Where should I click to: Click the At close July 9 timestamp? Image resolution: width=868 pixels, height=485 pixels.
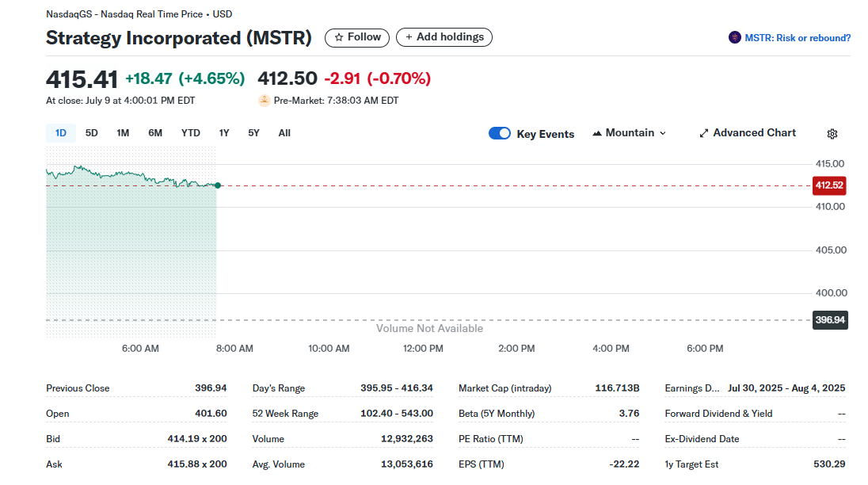pos(120,101)
